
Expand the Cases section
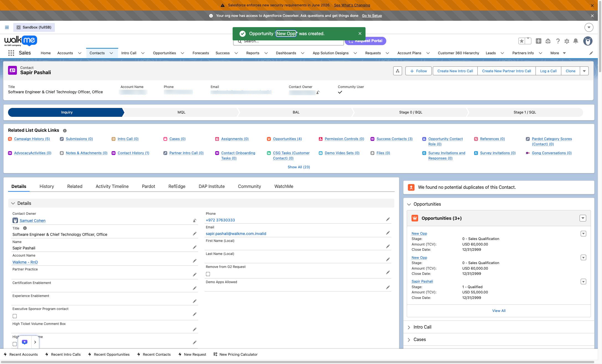pyautogui.click(x=409, y=340)
